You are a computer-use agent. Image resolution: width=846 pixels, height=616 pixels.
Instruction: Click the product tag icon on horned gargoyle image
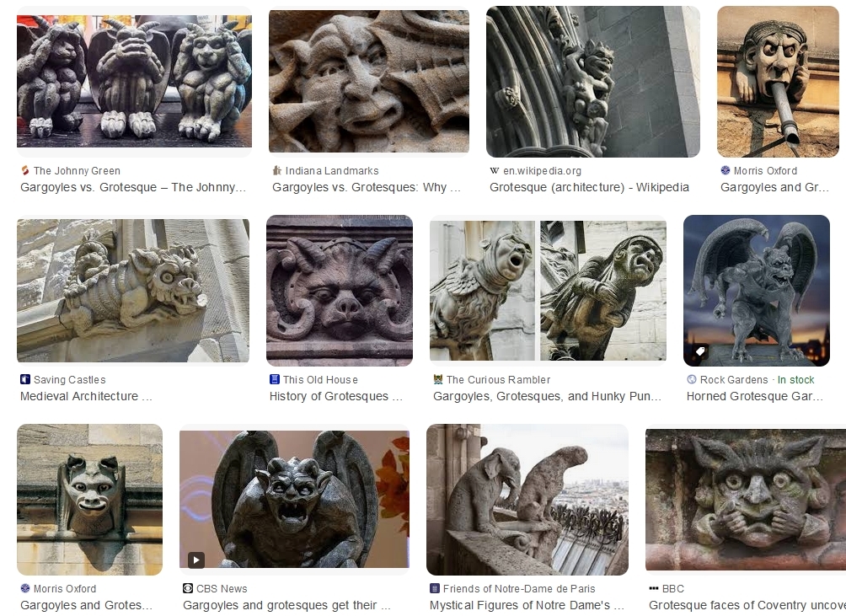tap(699, 351)
